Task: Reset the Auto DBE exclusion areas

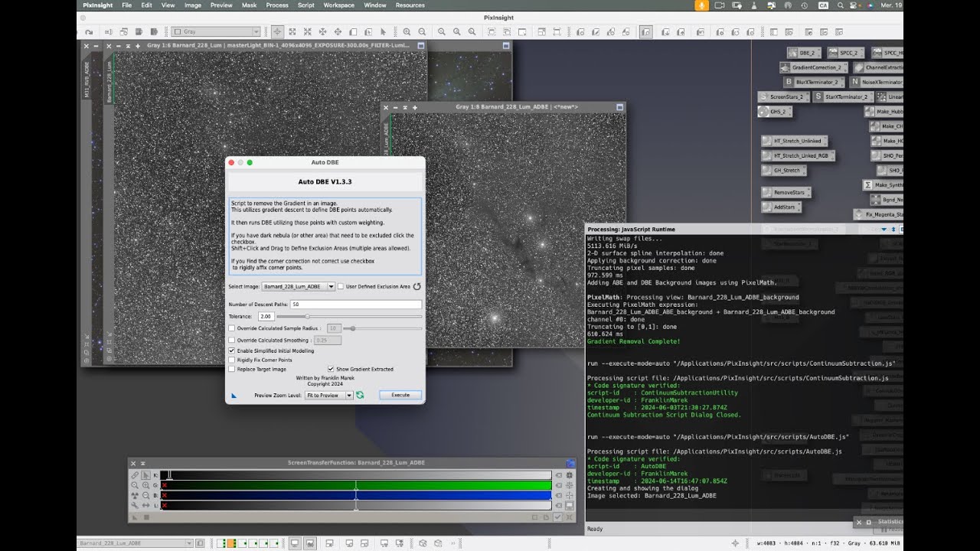Action: (x=417, y=287)
